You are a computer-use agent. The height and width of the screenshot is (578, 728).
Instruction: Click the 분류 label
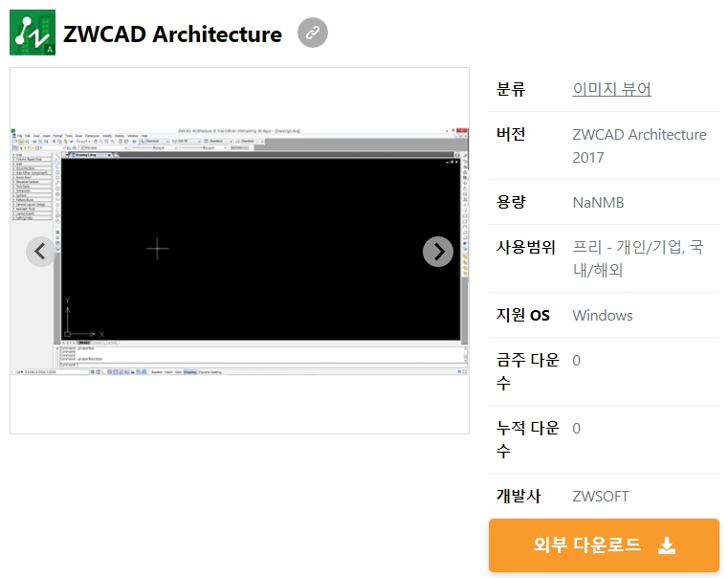point(511,89)
